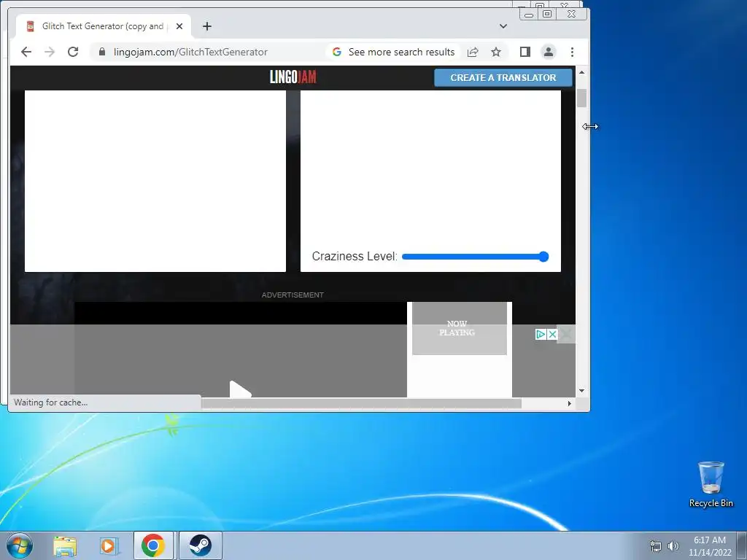Click the LingoJam logo
Image resolution: width=747 pixels, height=560 pixels.
(x=293, y=77)
